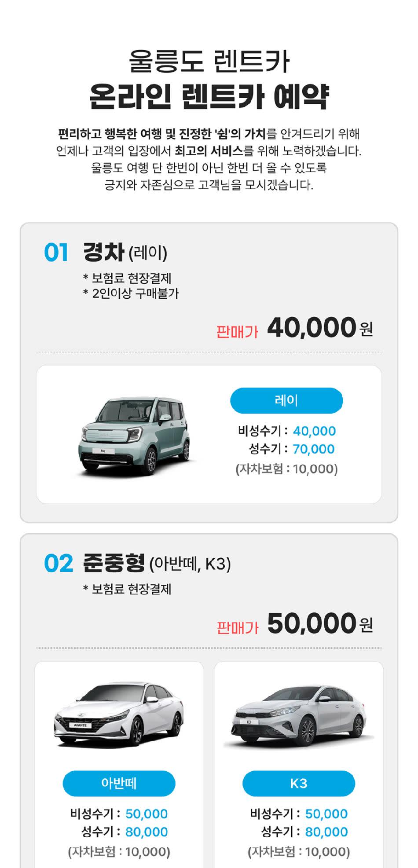418x868 pixels.
Task: Open the white Avante car photo
Action: coord(119,714)
